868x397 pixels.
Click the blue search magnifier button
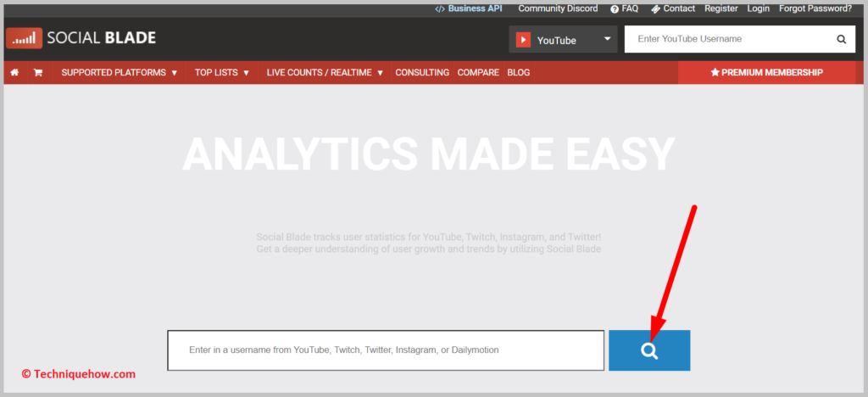click(649, 350)
